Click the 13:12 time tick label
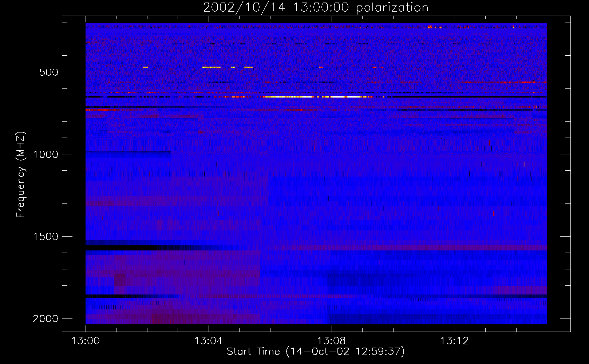This screenshot has height=364, width=589. coord(455,341)
